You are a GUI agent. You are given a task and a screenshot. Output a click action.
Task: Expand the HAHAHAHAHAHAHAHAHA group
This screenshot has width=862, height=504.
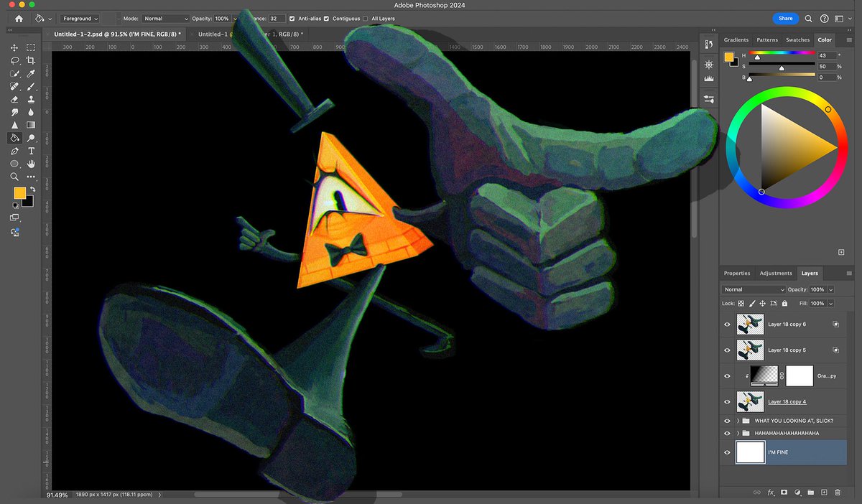[738, 433]
